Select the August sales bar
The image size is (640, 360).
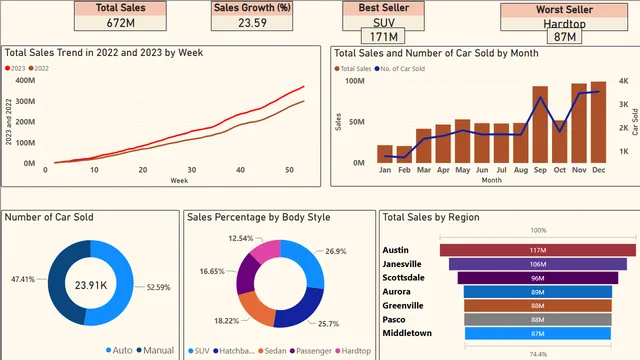point(521,143)
